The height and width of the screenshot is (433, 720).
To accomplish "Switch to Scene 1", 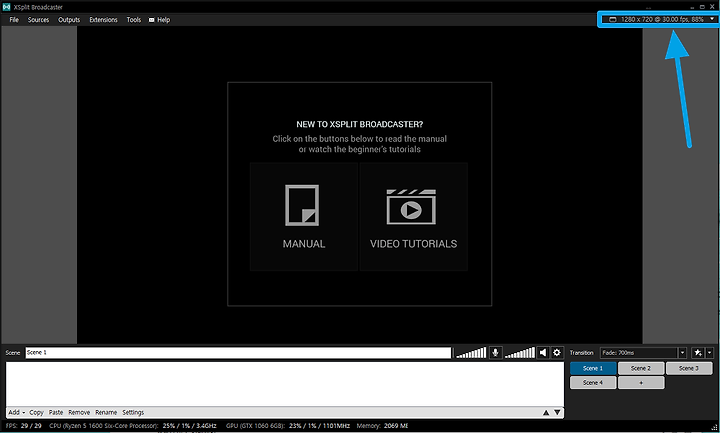I will click(593, 368).
